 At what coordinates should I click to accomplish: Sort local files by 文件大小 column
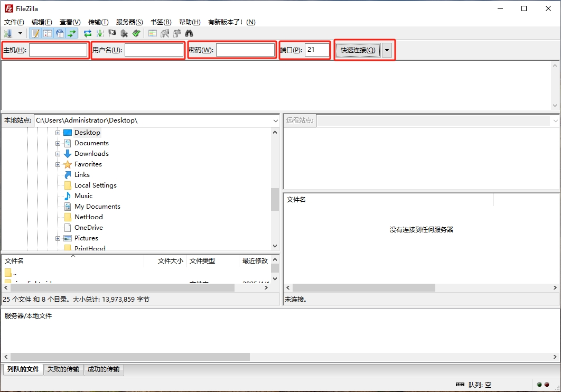[x=165, y=261]
